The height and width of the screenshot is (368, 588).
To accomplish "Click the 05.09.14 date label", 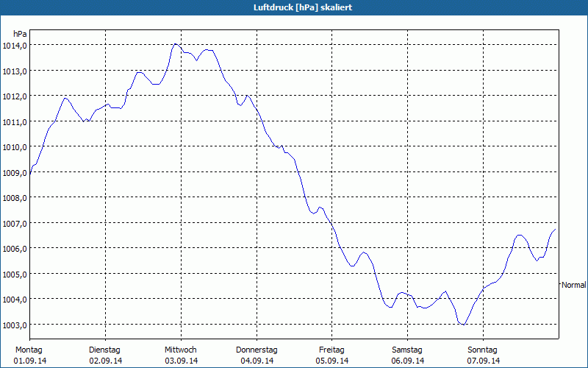I will 332,361.
